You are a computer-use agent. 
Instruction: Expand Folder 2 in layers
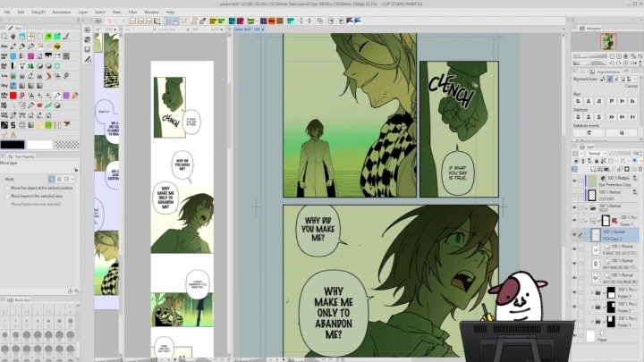pos(592,307)
